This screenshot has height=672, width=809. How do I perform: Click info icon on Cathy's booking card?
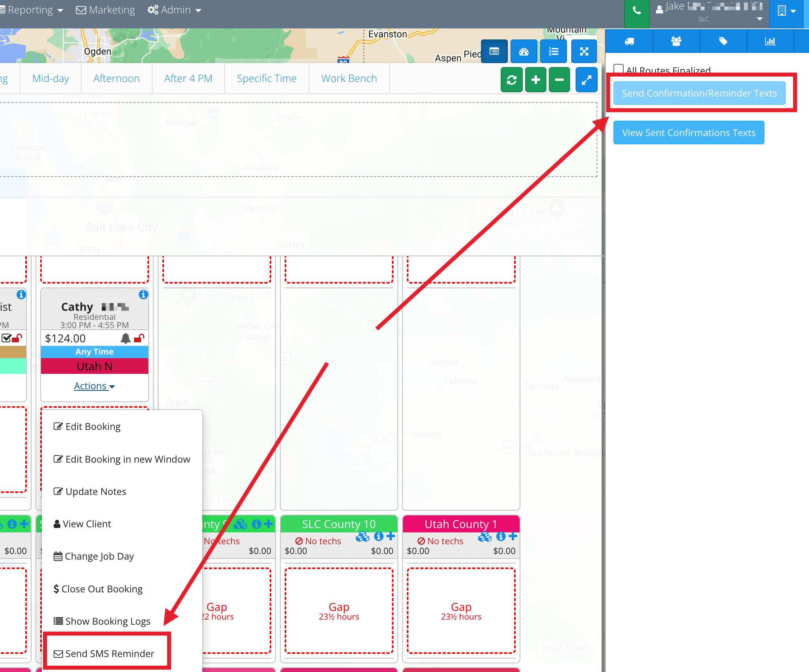144,295
